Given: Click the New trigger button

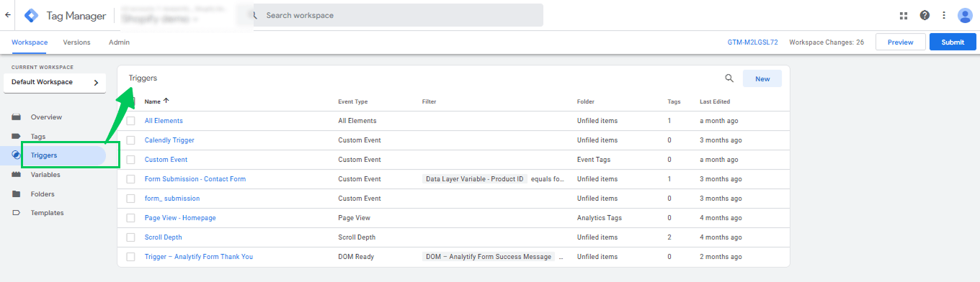Looking at the screenshot, I should point(762,78).
